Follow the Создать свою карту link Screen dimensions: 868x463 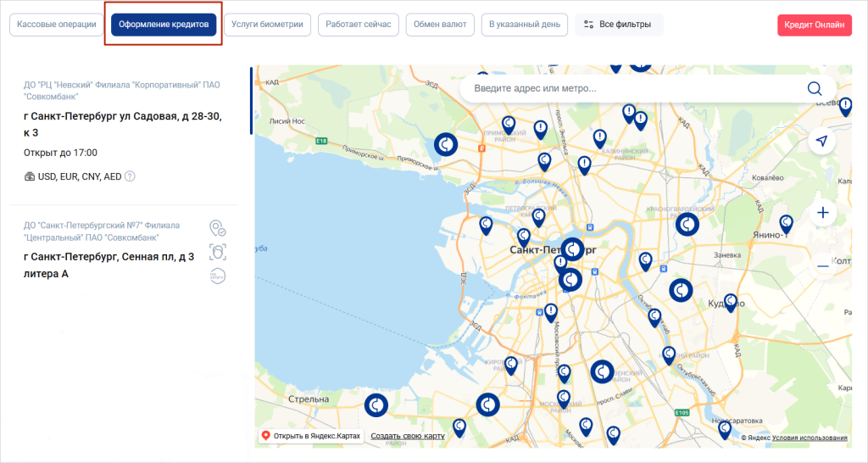coord(408,436)
